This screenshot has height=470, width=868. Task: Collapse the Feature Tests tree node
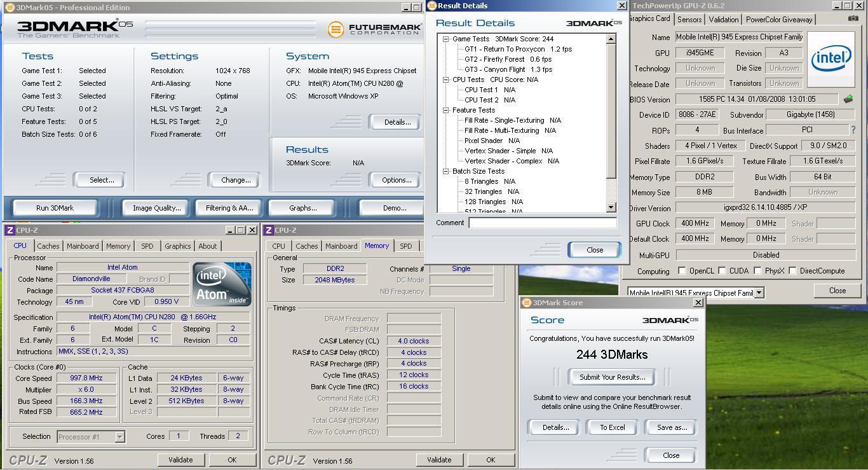pyautogui.click(x=446, y=110)
